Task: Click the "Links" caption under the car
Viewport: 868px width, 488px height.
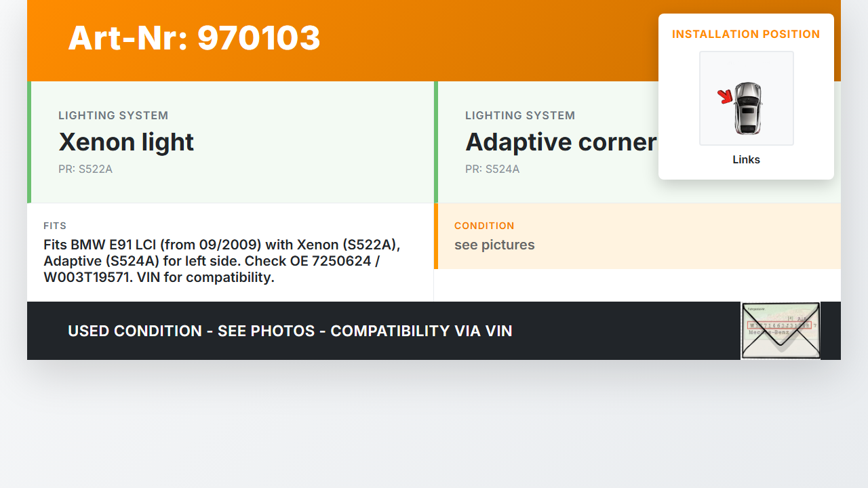Action: pyautogui.click(x=746, y=160)
